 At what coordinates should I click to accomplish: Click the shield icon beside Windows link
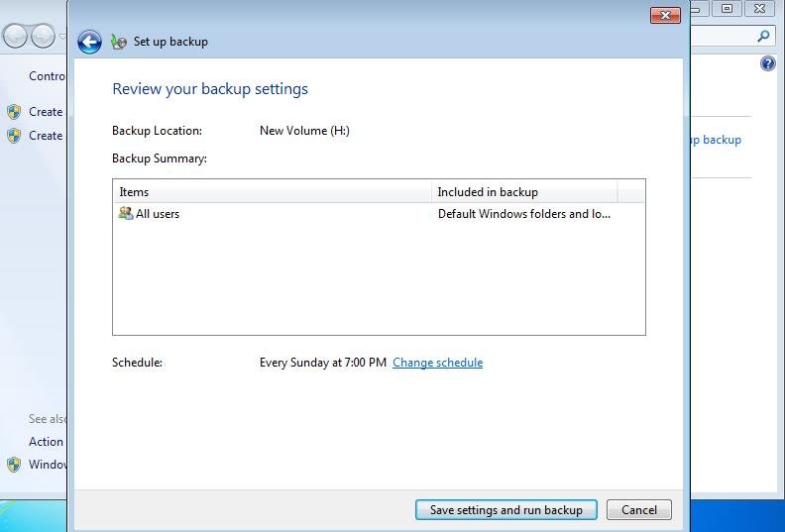pos(14,465)
